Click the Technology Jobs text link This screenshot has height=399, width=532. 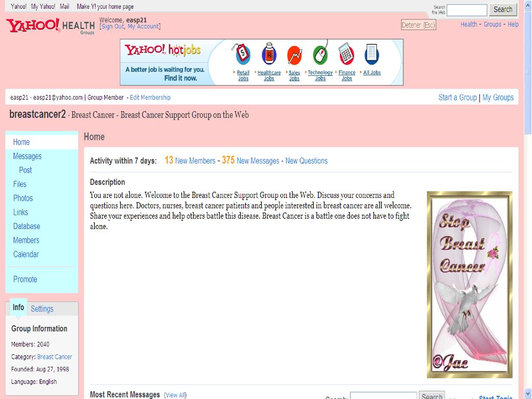point(320,75)
